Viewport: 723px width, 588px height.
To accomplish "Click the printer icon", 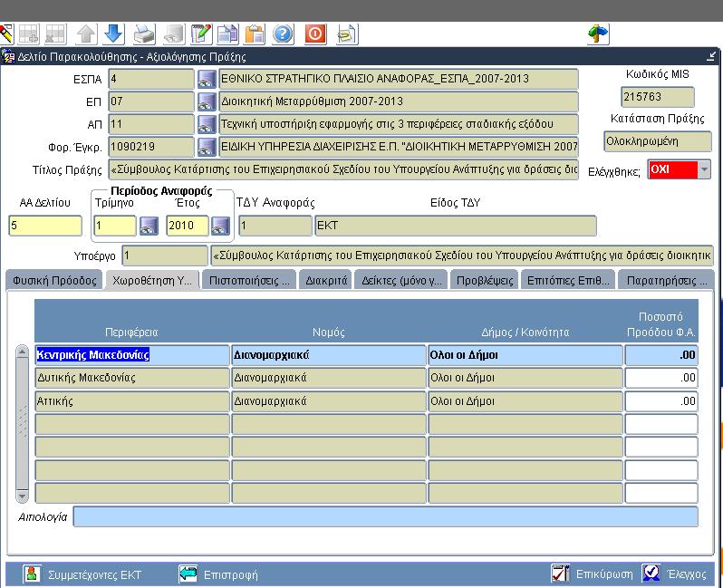I will [144, 34].
